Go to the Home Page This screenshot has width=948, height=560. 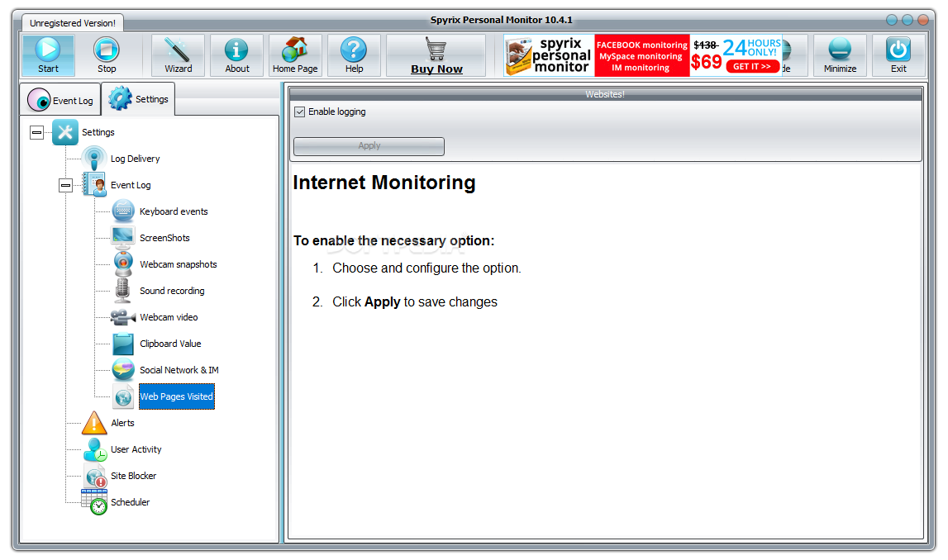(295, 55)
